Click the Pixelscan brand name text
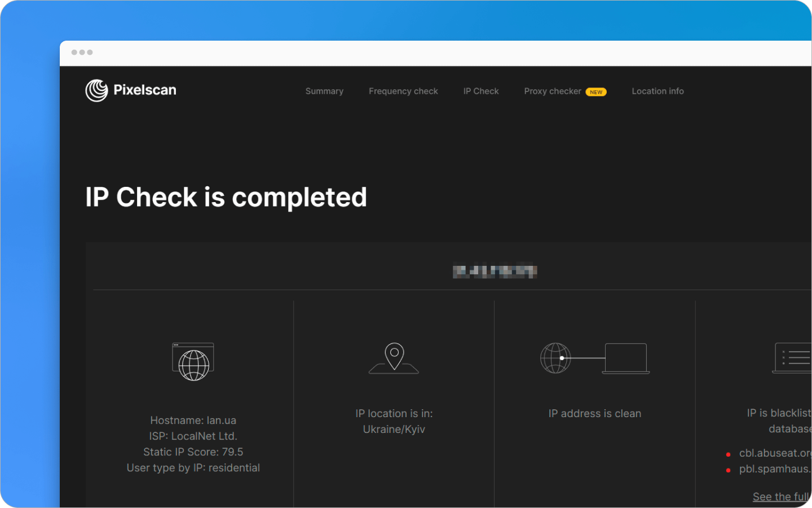The width and height of the screenshot is (812, 508). (x=145, y=90)
